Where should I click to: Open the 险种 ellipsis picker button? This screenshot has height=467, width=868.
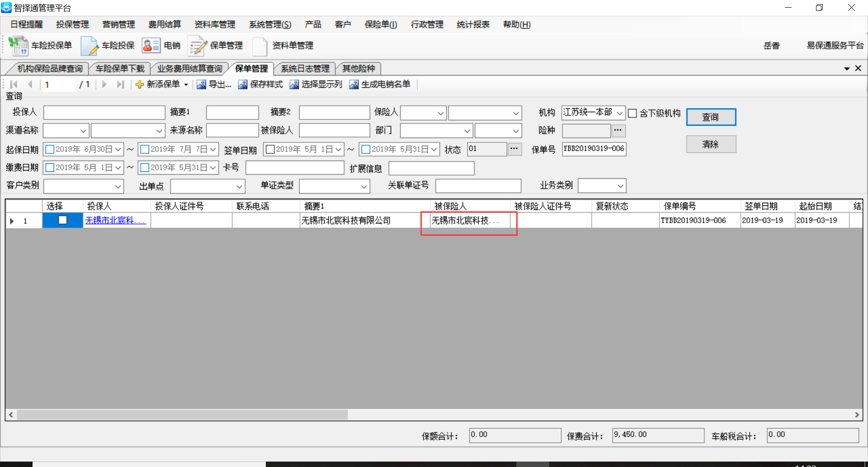click(618, 131)
